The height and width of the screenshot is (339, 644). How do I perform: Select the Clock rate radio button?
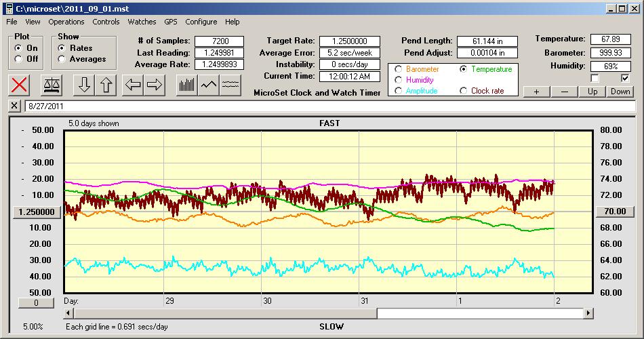coord(463,91)
